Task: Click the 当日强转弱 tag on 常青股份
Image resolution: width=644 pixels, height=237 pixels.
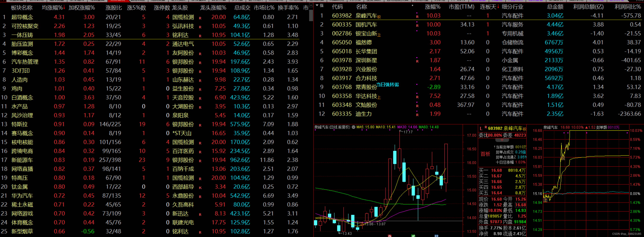Action: point(387,85)
